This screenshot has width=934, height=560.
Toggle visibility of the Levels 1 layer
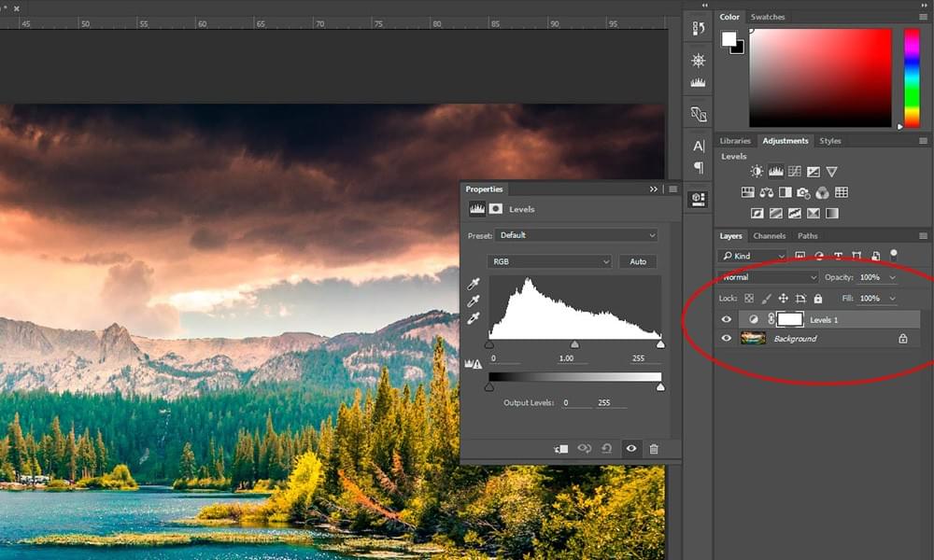[727, 319]
